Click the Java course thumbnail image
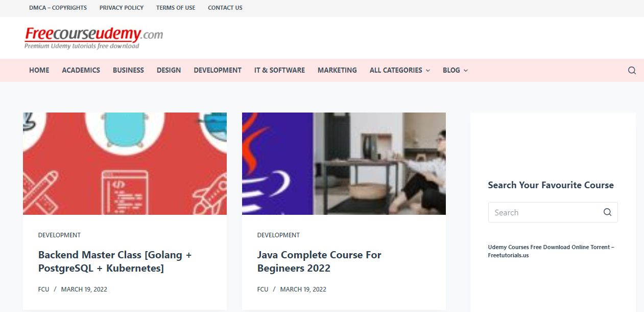Screen dimensions: 644x312 pos(344,164)
